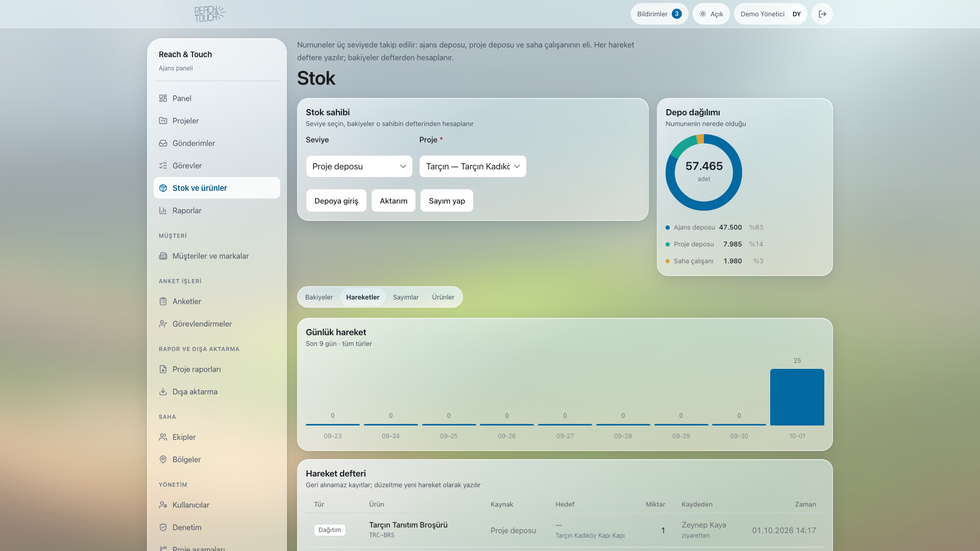Toggle the Açık light theme switch
The image size is (980, 551).
(x=711, y=14)
